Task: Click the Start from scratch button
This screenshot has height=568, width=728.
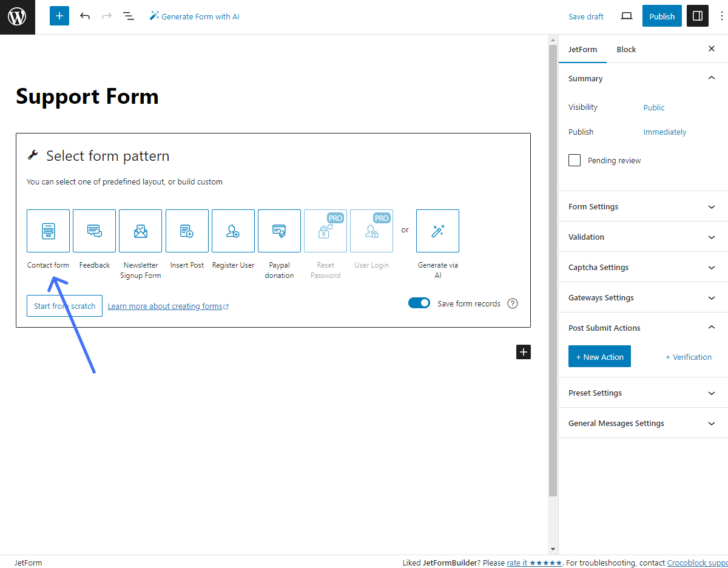Action: pyautogui.click(x=64, y=306)
